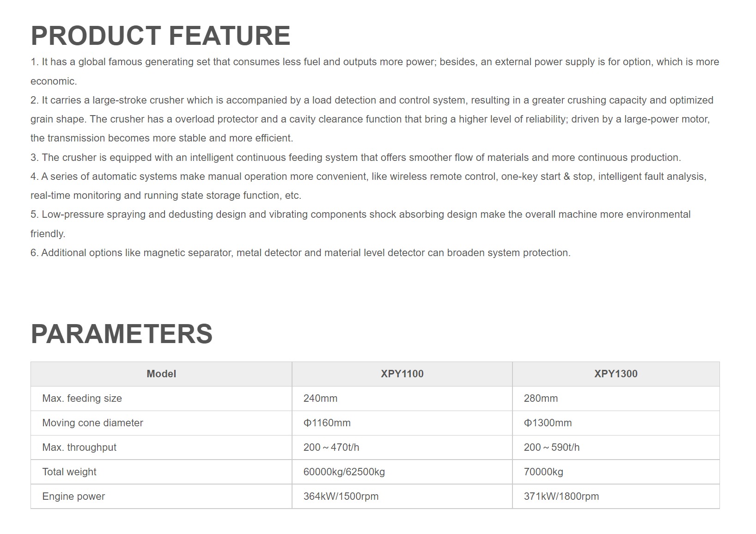Select the XPY1300 column header
The width and height of the screenshot is (756, 534).
pyautogui.click(x=616, y=374)
